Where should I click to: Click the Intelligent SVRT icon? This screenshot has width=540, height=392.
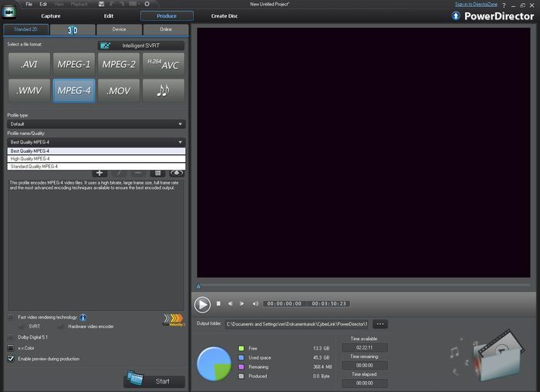[x=105, y=46]
